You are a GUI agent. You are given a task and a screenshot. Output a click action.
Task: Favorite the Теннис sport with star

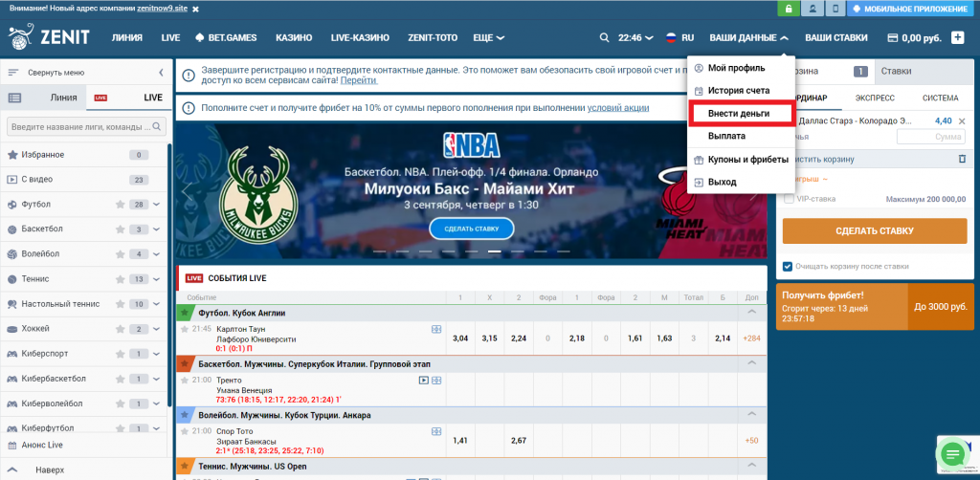pos(120,279)
